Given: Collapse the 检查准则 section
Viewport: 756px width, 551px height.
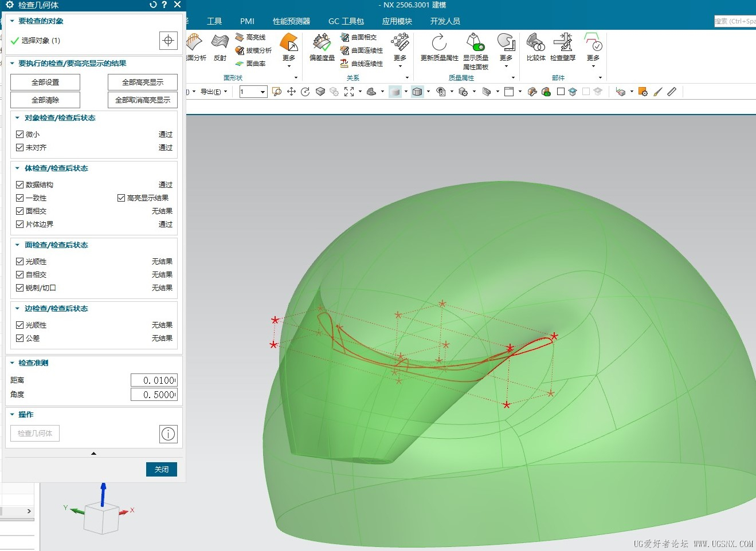Looking at the screenshot, I should (12, 363).
